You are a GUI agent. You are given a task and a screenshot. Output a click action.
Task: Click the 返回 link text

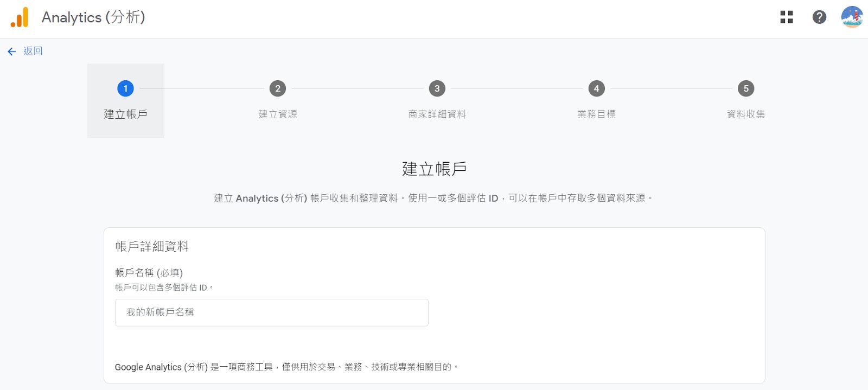pos(33,51)
